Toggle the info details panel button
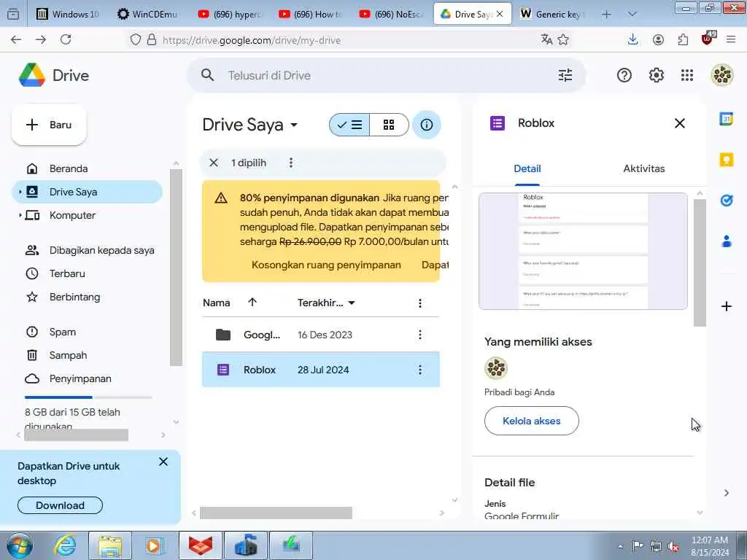Viewport: 747px width, 560px height. click(x=426, y=125)
